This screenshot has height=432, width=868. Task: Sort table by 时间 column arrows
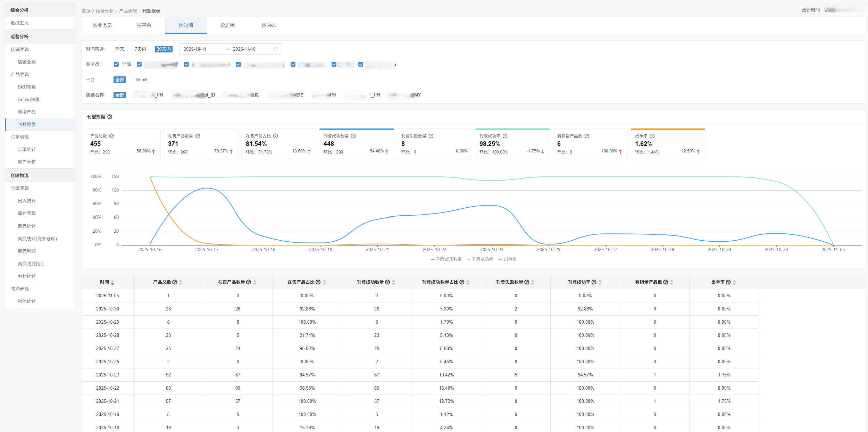tap(112, 283)
